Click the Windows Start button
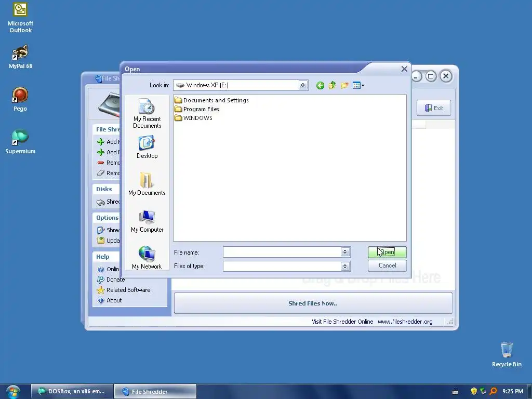Screen dimensions: 532x399 (x=13, y=392)
